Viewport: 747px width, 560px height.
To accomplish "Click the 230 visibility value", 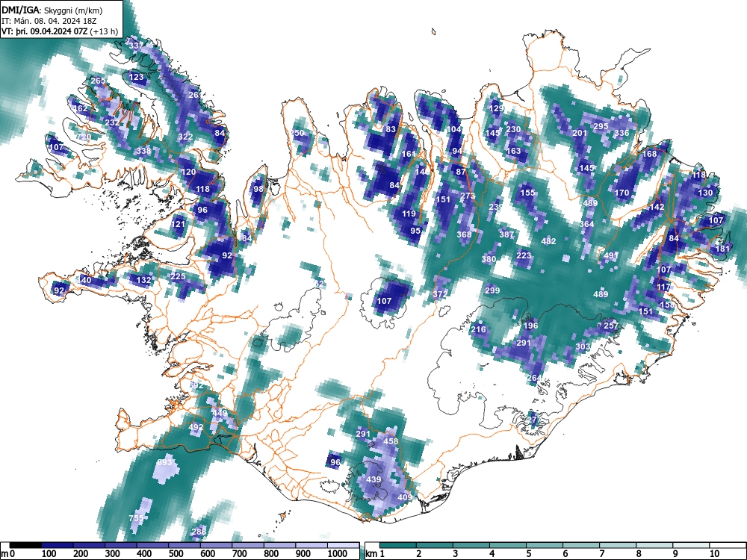I will point(513,129).
